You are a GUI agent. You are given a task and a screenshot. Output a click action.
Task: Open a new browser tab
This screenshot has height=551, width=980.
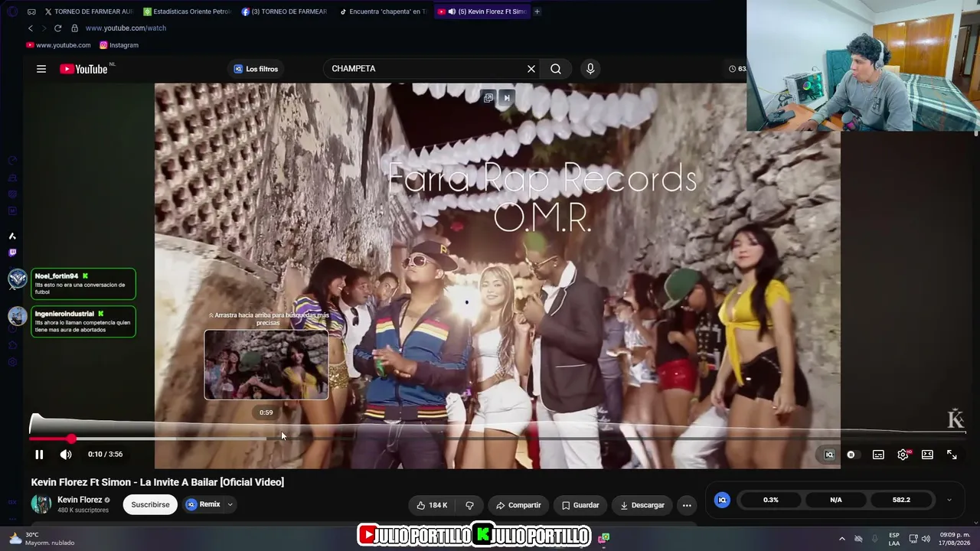[537, 11]
